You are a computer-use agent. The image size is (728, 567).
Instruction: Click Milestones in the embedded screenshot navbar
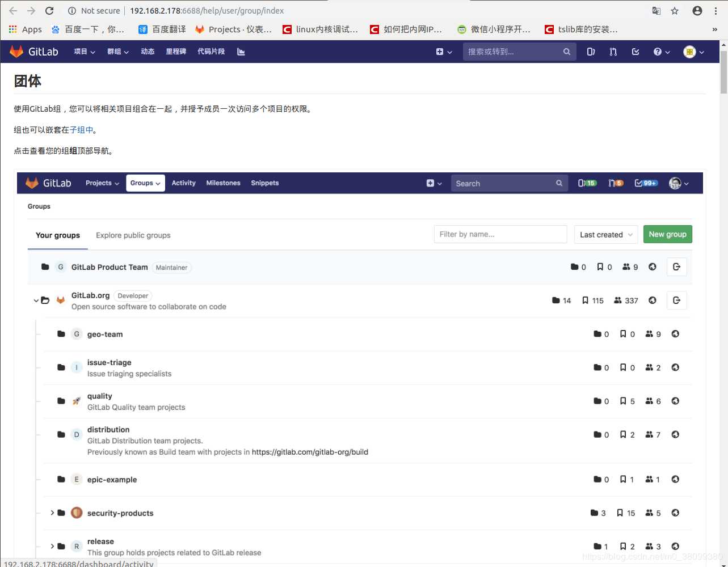(223, 183)
